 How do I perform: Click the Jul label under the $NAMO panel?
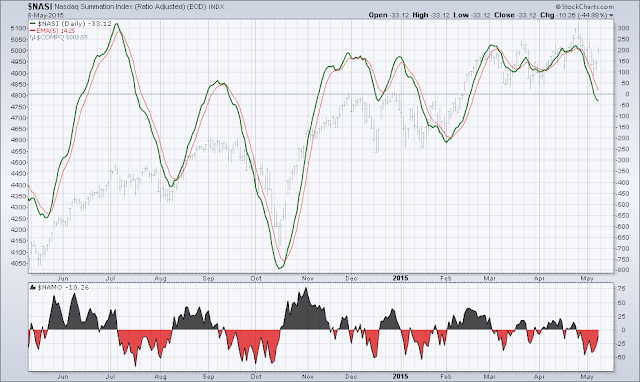(110, 376)
